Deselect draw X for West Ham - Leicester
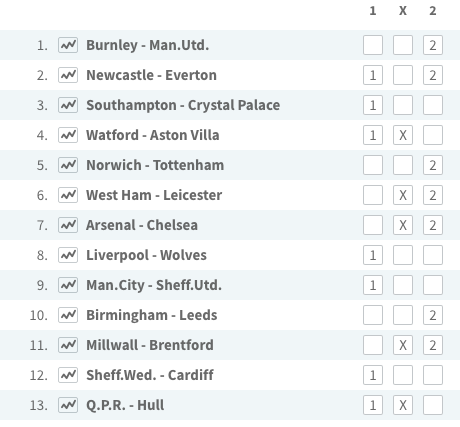Screen dimensions: 460x427 tap(403, 195)
